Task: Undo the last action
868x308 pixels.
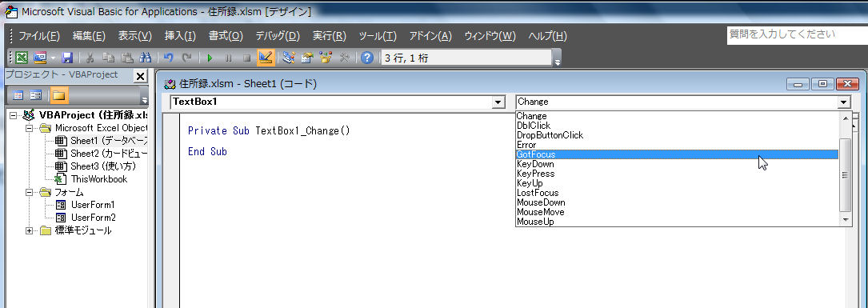Action: click(x=169, y=58)
